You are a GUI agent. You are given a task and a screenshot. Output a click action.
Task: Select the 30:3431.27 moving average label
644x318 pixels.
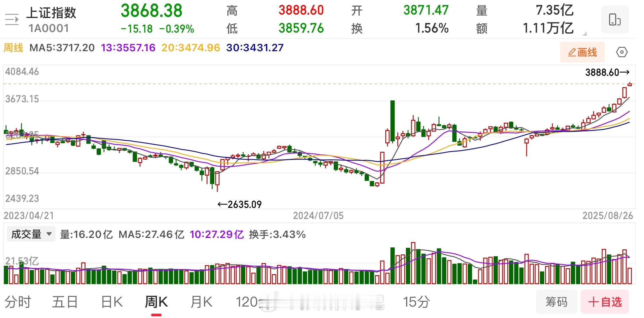click(255, 47)
